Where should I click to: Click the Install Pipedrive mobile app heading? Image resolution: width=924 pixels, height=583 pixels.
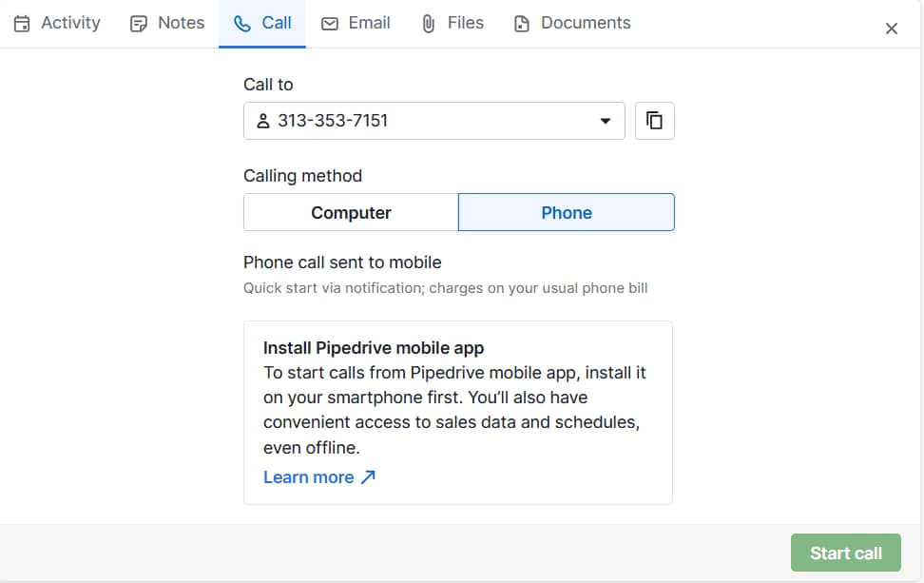pos(374,348)
